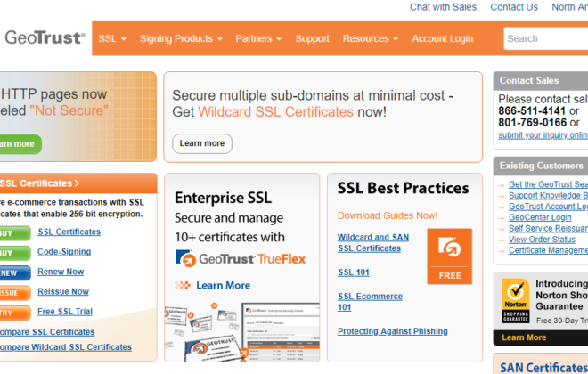The height and width of the screenshot is (374, 588).
Task: Open the SSL dropdown menu
Action: [112, 38]
